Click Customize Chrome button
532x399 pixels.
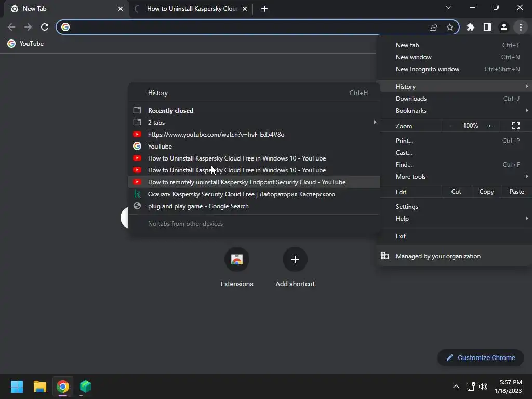click(481, 357)
